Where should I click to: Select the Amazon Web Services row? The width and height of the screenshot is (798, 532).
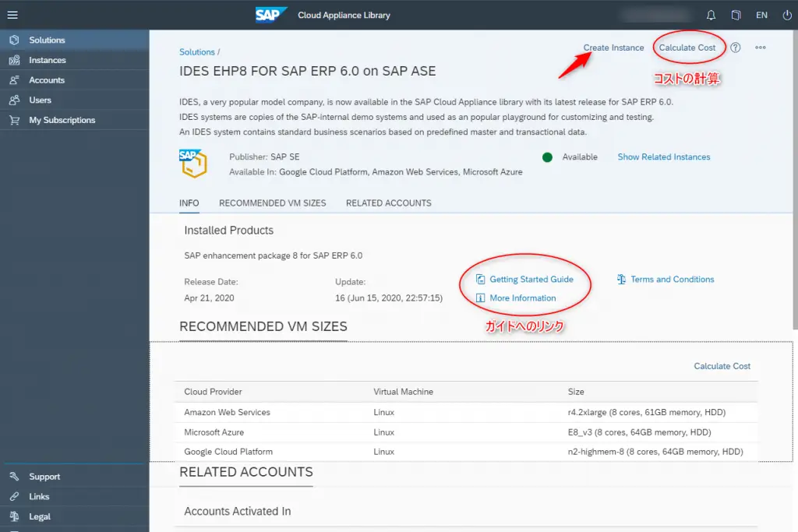pyautogui.click(x=466, y=413)
